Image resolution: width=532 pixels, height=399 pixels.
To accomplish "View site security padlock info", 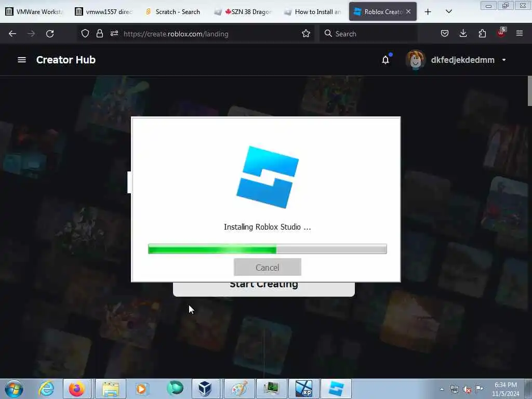I will click(99, 33).
